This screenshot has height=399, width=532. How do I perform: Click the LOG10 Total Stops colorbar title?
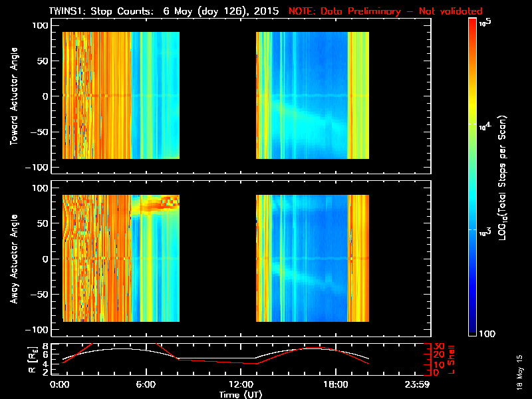pyautogui.click(x=503, y=178)
